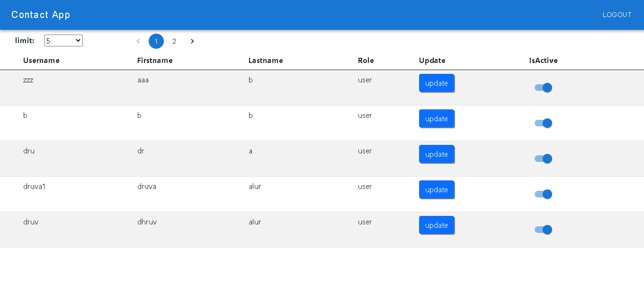Click update for user druva1

(x=437, y=189)
